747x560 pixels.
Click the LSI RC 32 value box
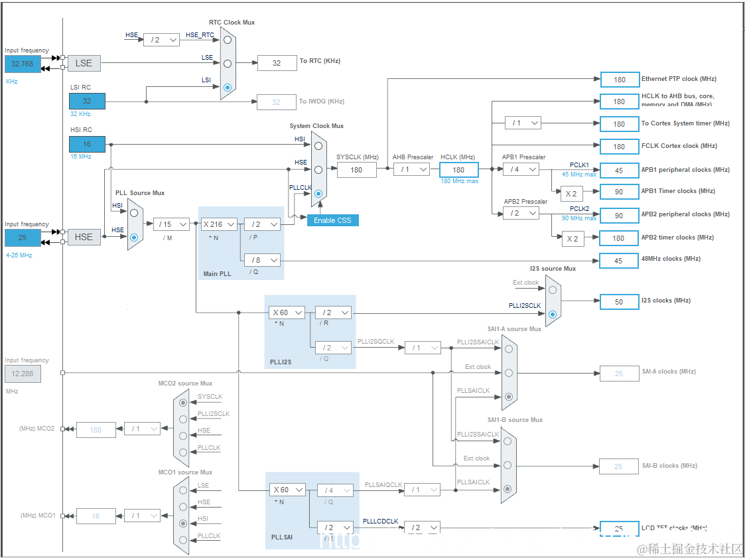[x=87, y=101]
